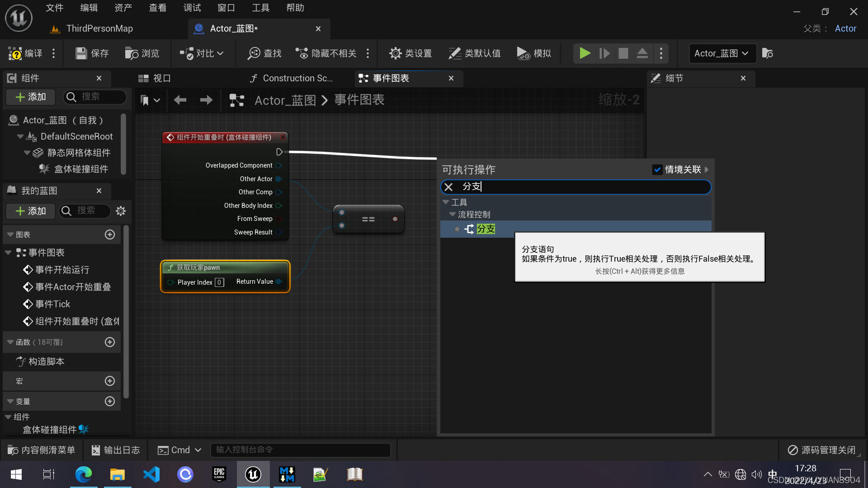Click the green Play button
868x488 pixels.
click(x=585, y=53)
